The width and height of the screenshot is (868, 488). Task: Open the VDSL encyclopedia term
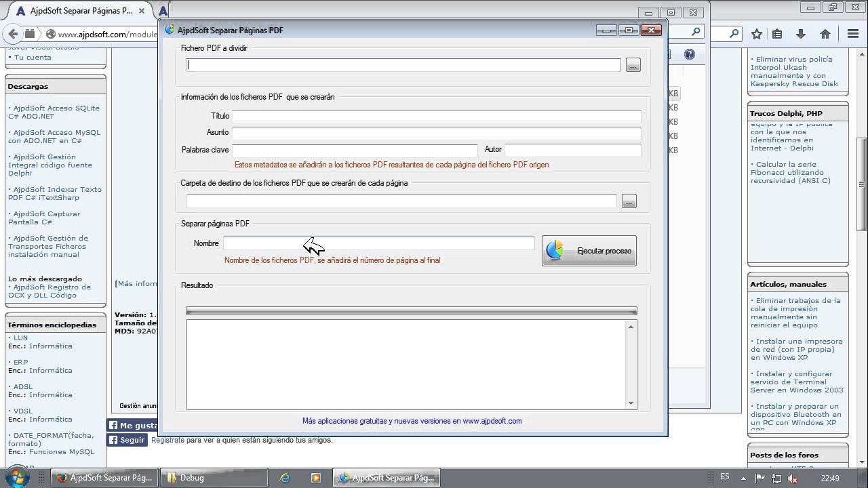pyautogui.click(x=22, y=411)
